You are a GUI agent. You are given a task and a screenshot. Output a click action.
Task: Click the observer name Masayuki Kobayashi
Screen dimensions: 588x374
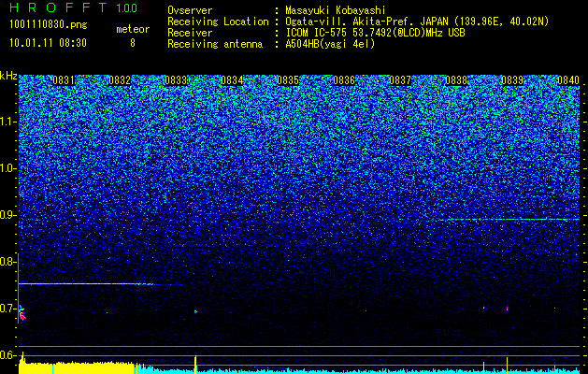point(336,10)
